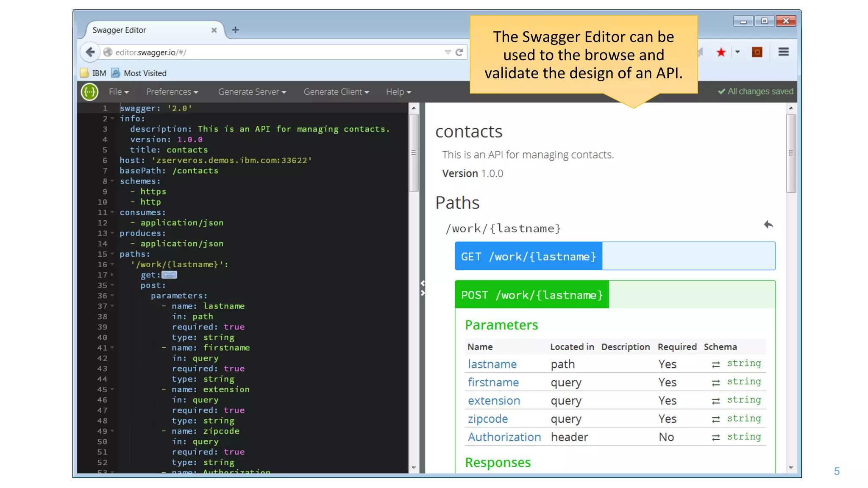Open the Most Visited bookmark
The height and width of the screenshot is (488, 868).
139,73
